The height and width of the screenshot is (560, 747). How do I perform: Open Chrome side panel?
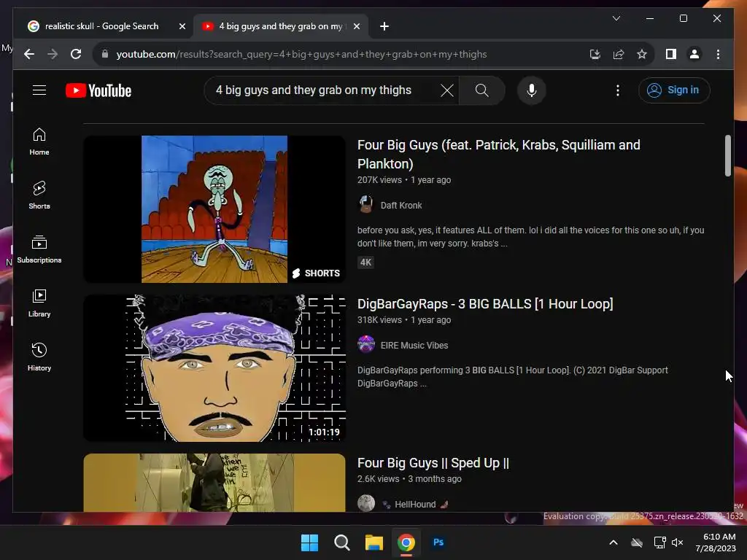click(671, 54)
